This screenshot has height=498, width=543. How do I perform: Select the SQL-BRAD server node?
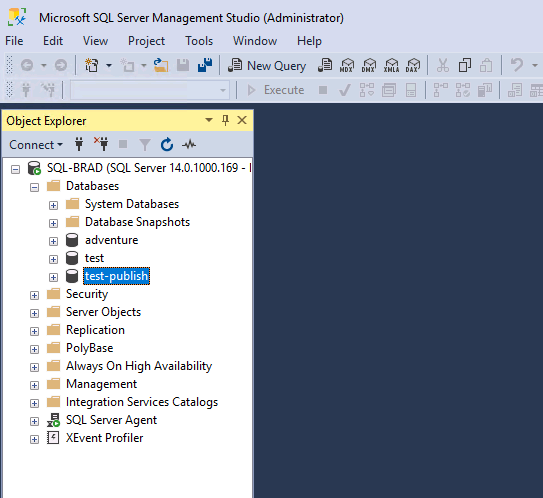(149, 168)
